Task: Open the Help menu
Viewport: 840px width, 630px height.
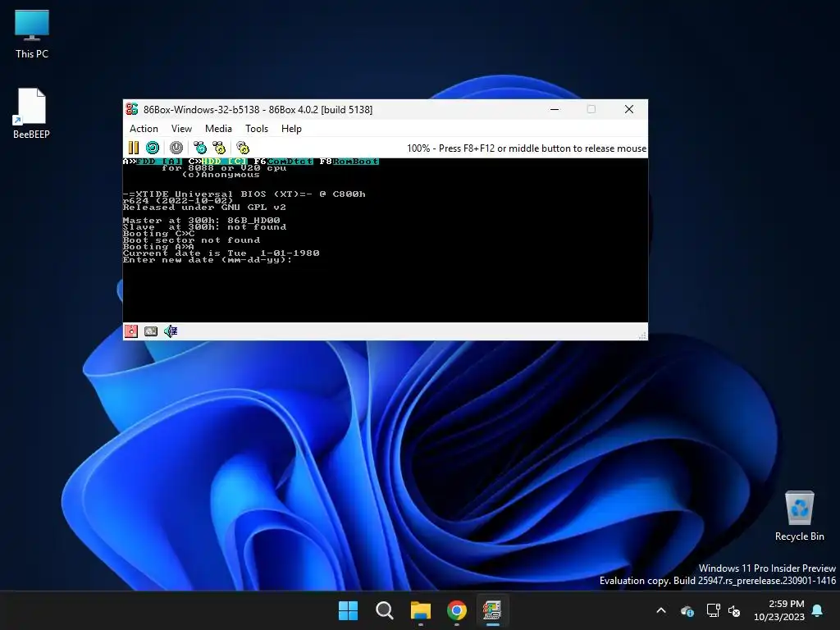Action: [x=291, y=129]
